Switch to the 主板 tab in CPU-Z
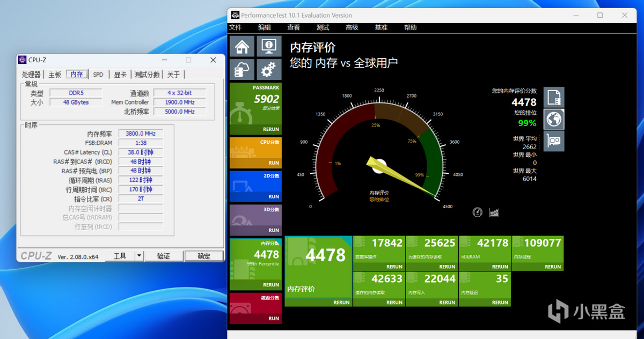This screenshot has height=339, width=644. point(55,75)
